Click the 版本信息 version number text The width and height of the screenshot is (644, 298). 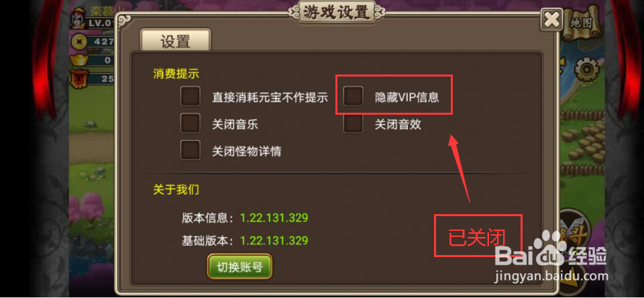coord(274,218)
